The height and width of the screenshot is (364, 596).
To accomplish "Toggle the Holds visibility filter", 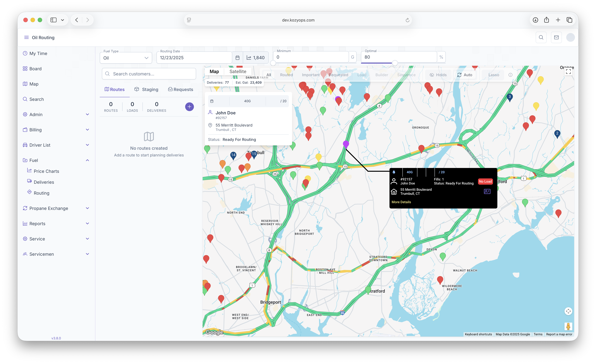I will (x=438, y=75).
